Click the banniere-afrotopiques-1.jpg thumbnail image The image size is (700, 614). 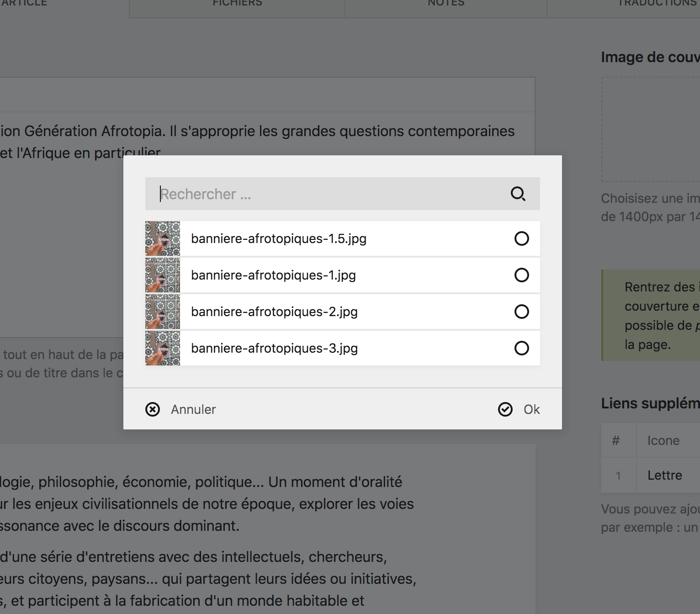click(163, 275)
